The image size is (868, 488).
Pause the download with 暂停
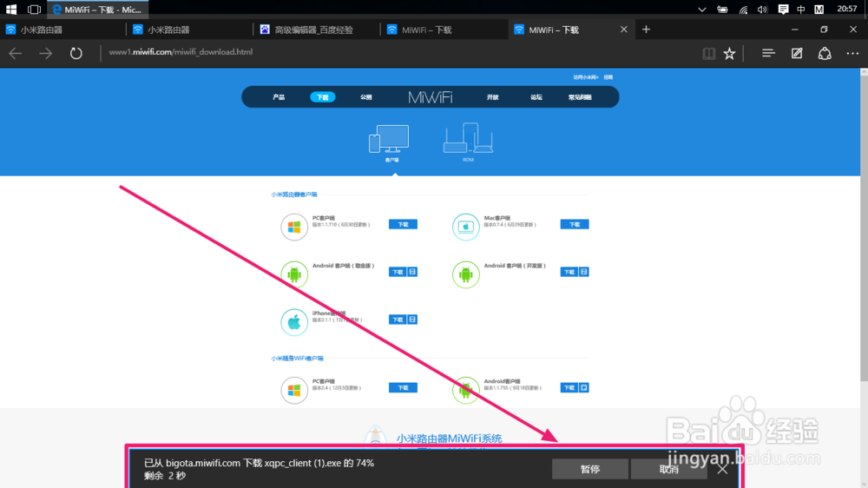point(590,469)
